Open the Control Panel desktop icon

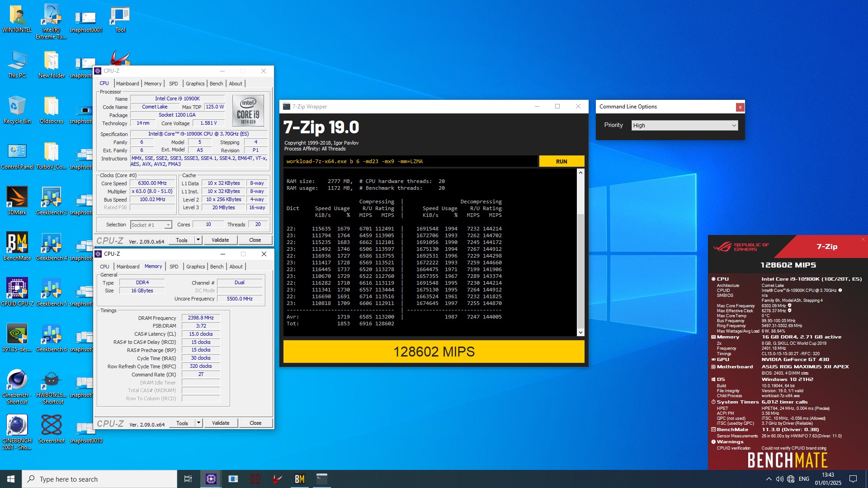point(17,156)
